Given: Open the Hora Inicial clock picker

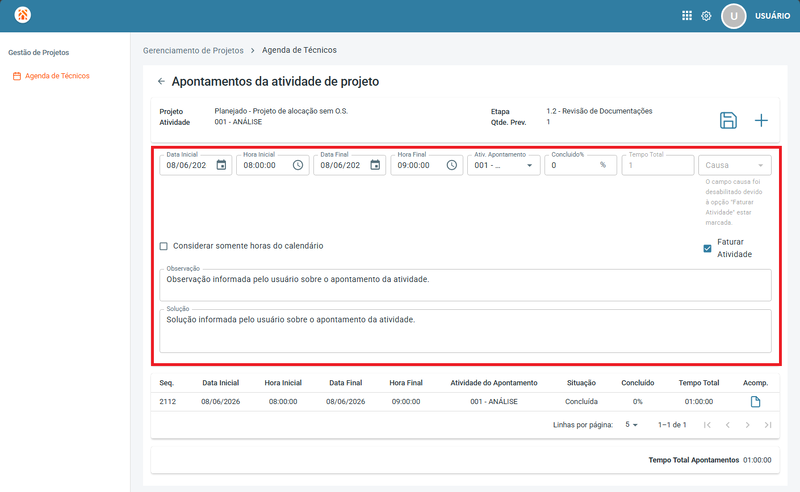Looking at the screenshot, I should (298, 165).
